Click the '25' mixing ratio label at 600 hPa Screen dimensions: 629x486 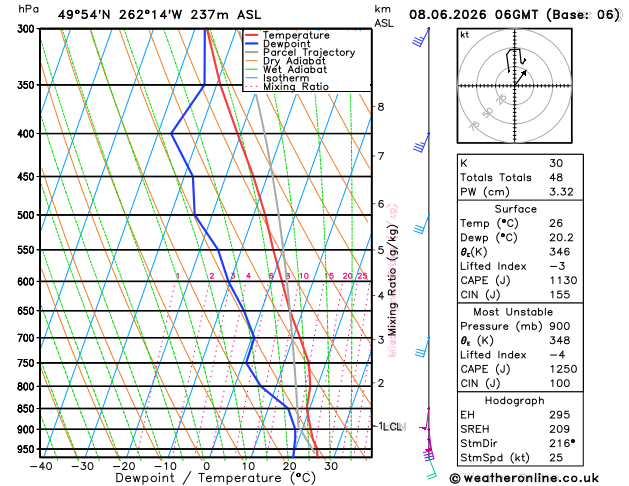pos(363,276)
